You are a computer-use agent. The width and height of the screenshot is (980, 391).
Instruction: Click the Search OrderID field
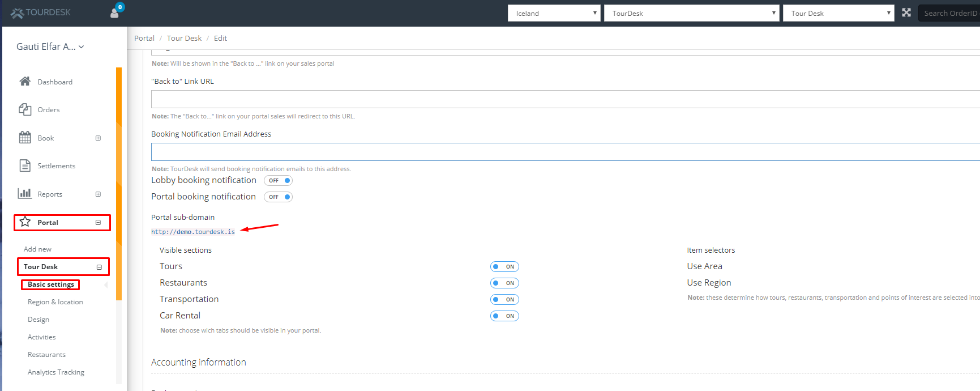[949, 13]
